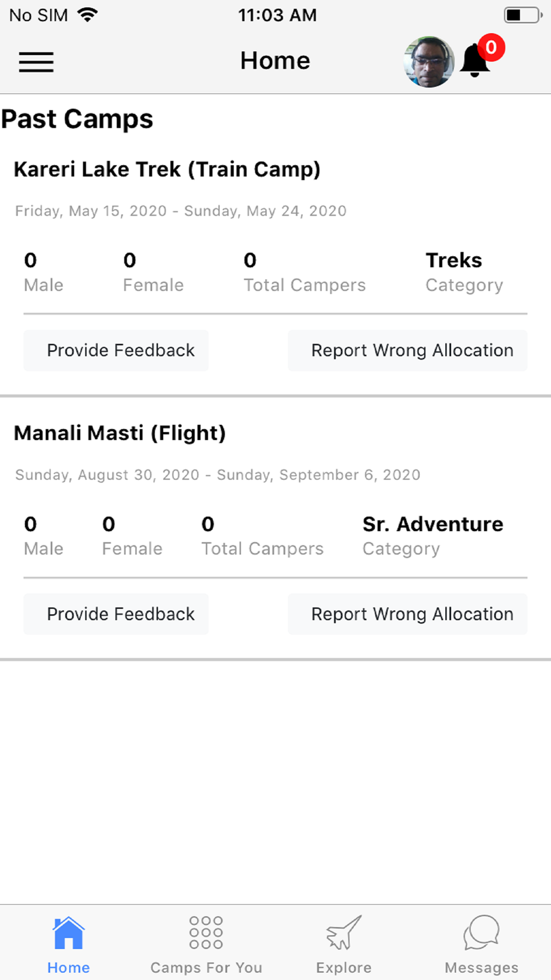Tap the Camps For You grid icon
The width and height of the screenshot is (551, 980).
coord(206,933)
